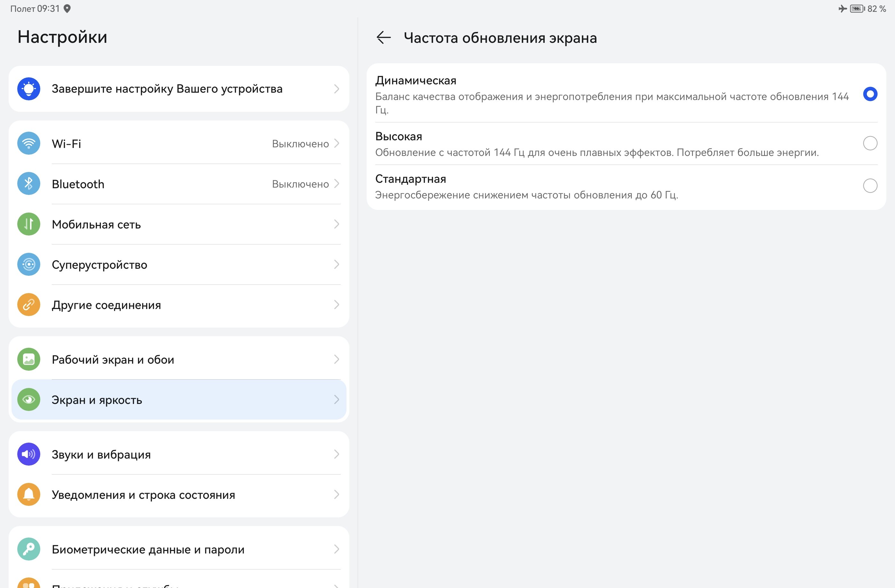Select the Динамическая radio button
The height and width of the screenshot is (588, 895).
870,94
